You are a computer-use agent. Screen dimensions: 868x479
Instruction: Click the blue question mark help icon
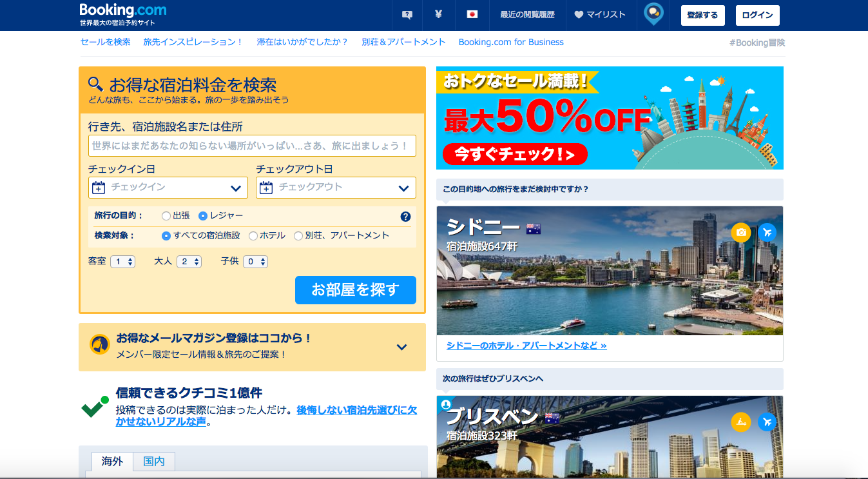coord(405,217)
